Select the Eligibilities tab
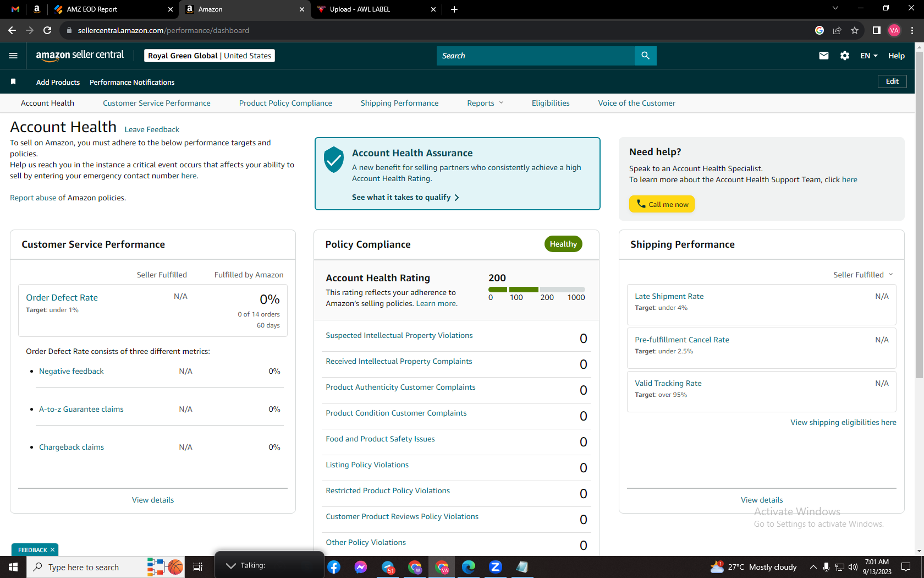The image size is (924, 578). [x=551, y=103]
